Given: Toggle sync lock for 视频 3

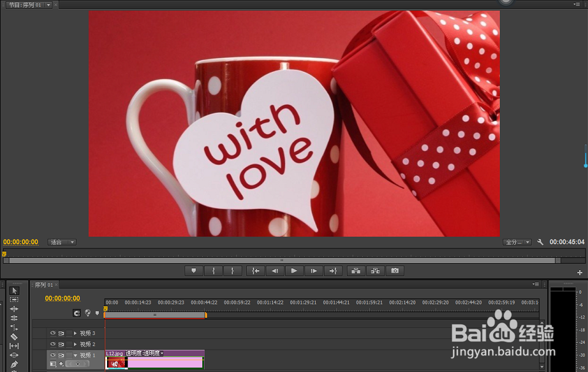Looking at the screenshot, I should tap(61, 333).
